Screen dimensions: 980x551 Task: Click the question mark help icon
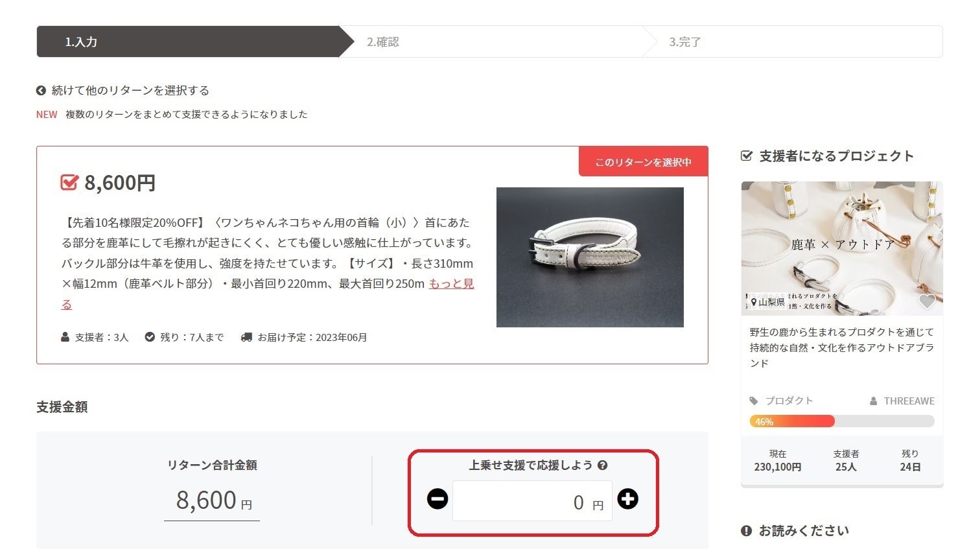[x=603, y=465]
